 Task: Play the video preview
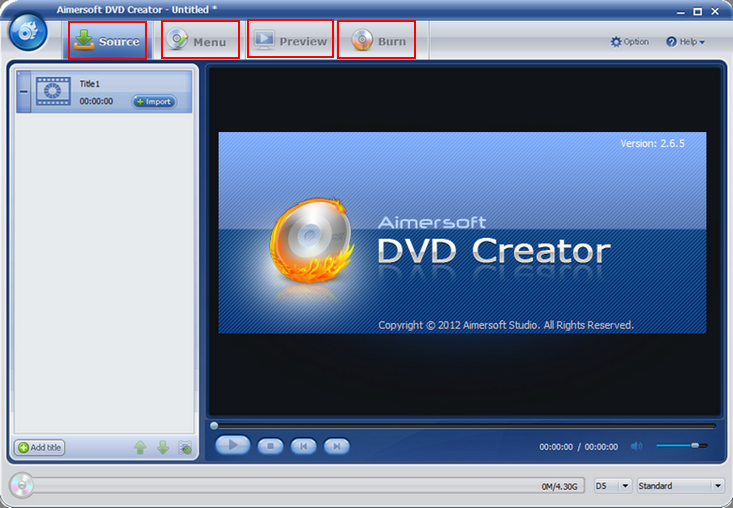coord(233,445)
